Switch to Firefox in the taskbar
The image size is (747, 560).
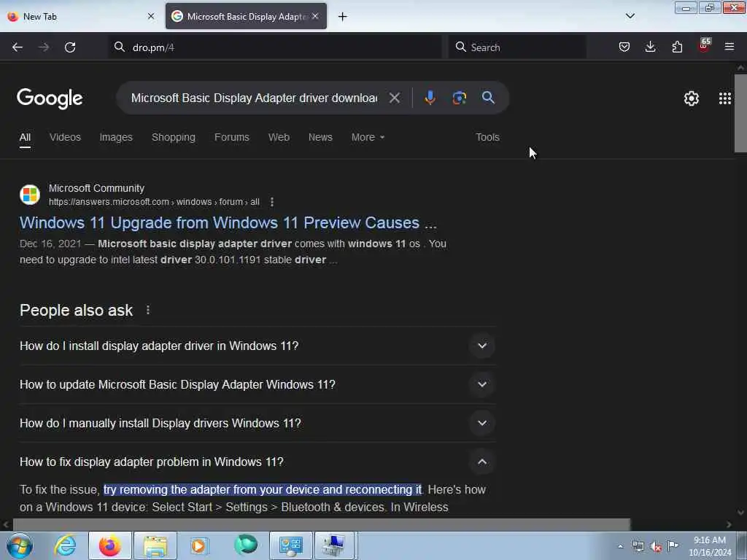click(x=110, y=545)
